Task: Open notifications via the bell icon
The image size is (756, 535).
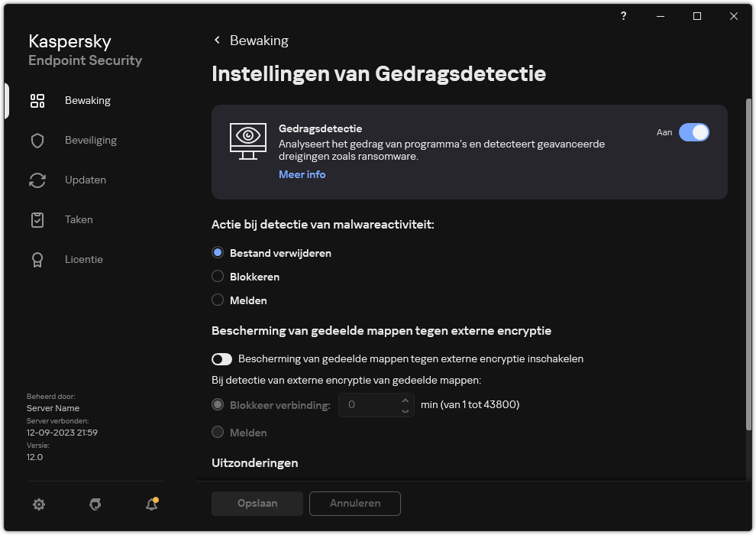Action: [x=150, y=504]
